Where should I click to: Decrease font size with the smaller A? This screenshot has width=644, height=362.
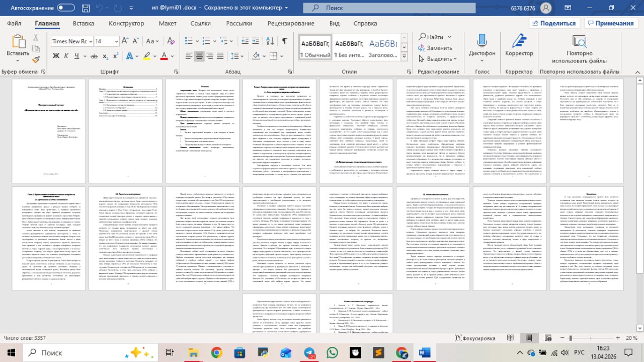click(x=136, y=41)
